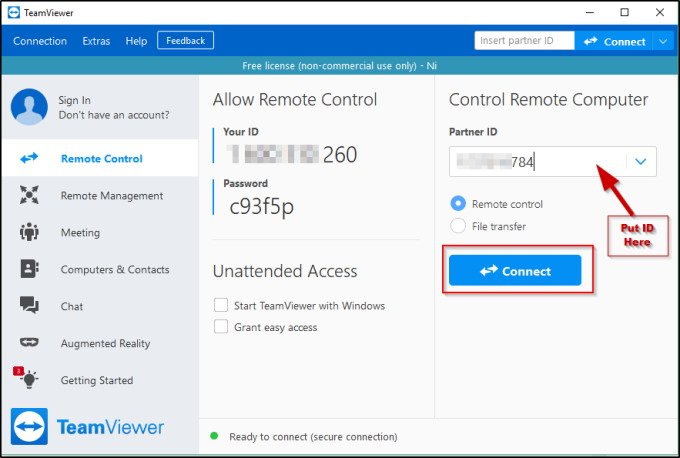
Task: Click the Free license banner text
Action: [339, 66]
